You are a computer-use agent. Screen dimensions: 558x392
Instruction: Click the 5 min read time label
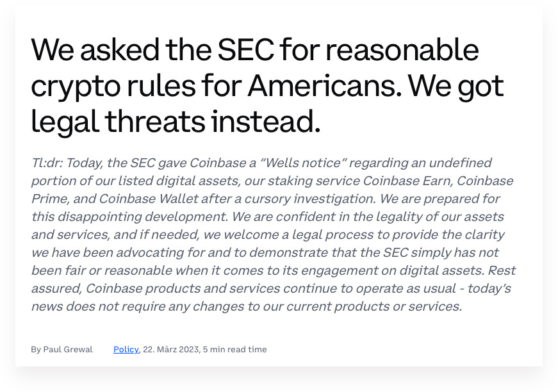pos(234,349)
